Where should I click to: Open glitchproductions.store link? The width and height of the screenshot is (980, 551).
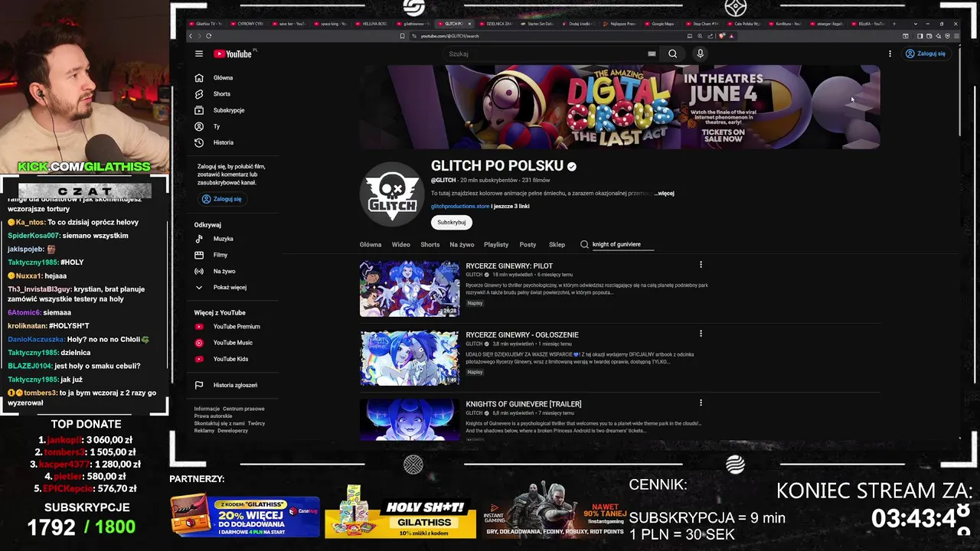coord(459,206)
